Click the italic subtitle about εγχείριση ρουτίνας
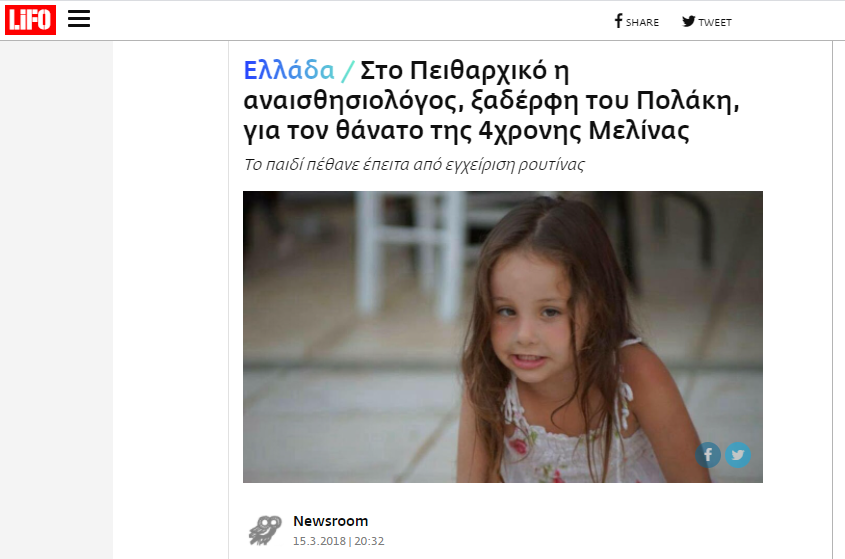Screen dimensions: 845x559 click(414, 164)
